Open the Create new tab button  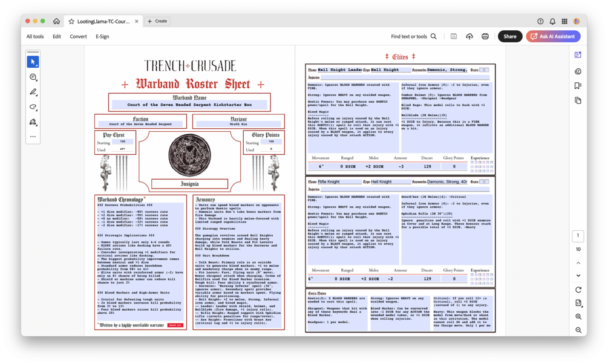[158, 21]
